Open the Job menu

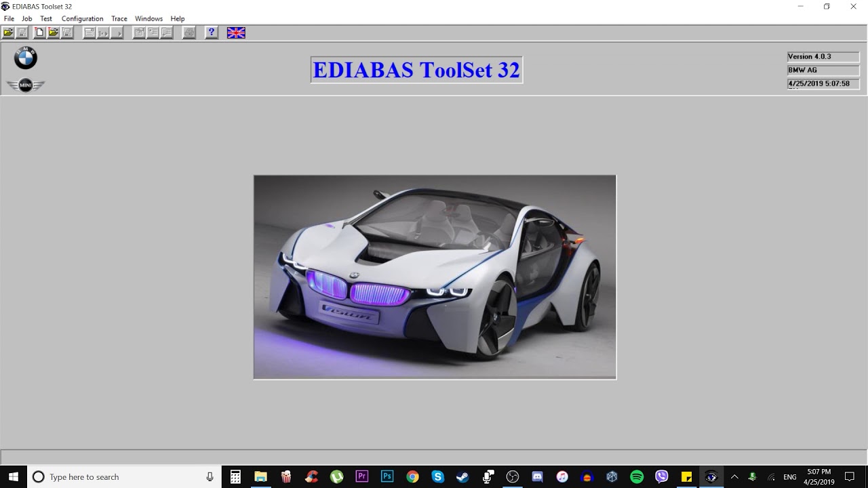click(x=27, y=19)
